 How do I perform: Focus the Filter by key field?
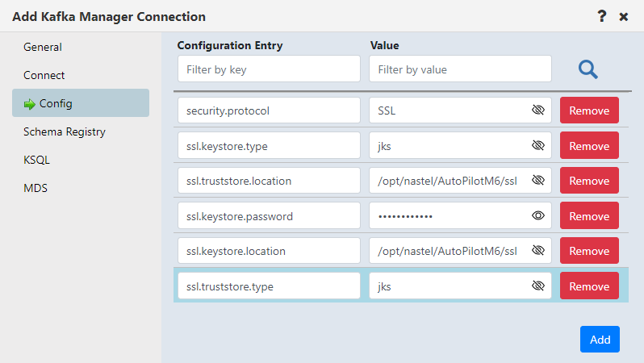click(269, 69)
